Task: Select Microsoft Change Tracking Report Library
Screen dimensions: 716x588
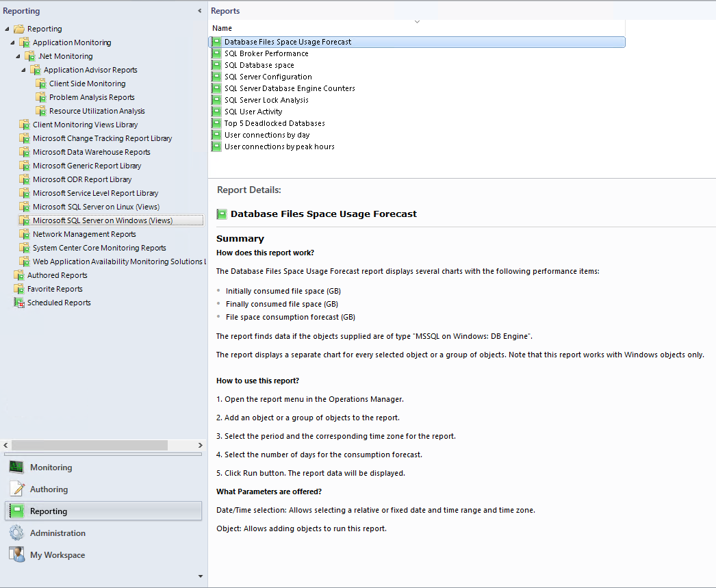Action: (x=102, y=138)
